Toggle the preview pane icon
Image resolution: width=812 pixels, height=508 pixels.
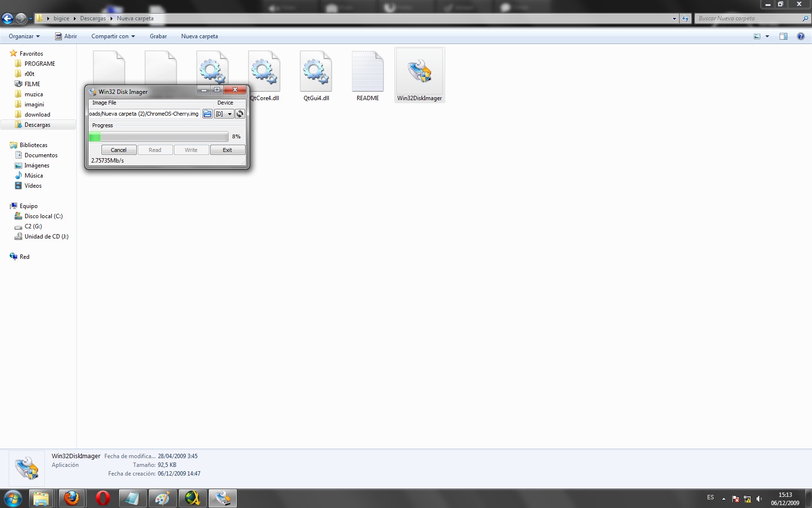pos(783,36)
